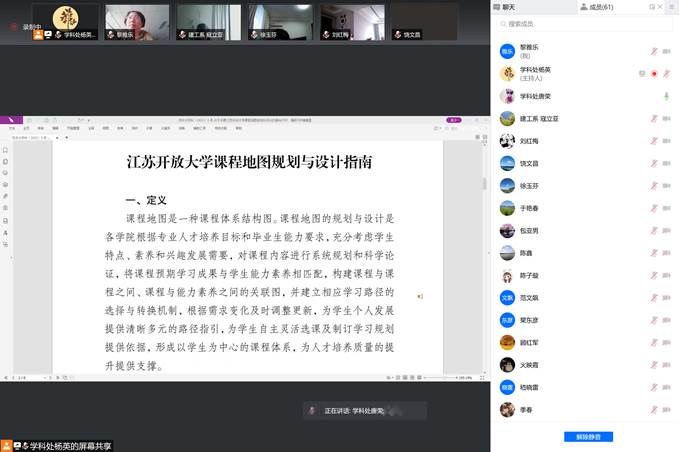This screenshot has height=452, width=679.
Task: Open the 学科处杨英 video tile at top
Action: click(x=65, y=22)
